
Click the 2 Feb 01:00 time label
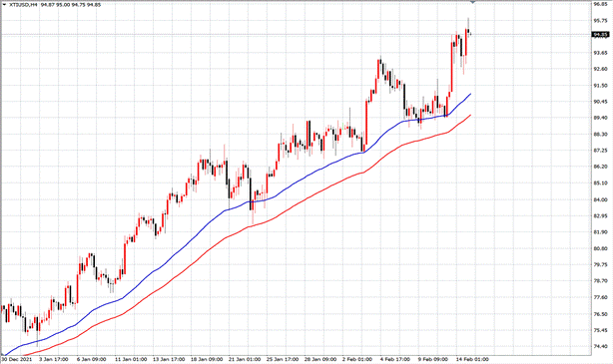click(357, 359)
